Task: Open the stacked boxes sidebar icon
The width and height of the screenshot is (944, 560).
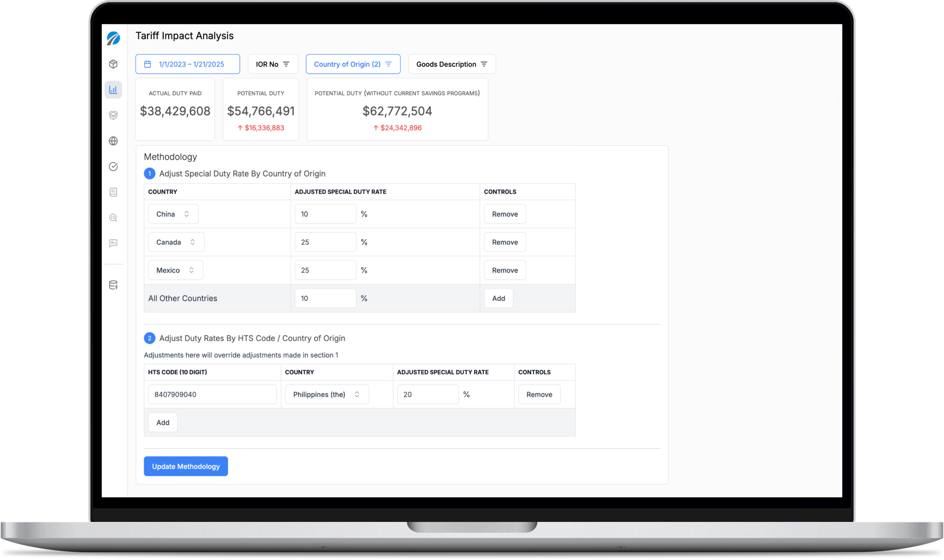Action: [x=113, y=115]
